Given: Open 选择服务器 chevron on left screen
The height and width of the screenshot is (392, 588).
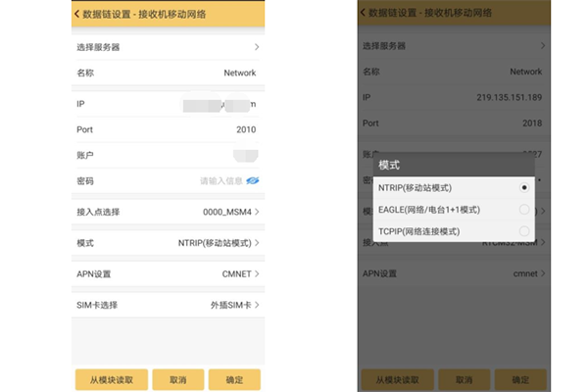Looking at the screenshot, I should [257, 47].
